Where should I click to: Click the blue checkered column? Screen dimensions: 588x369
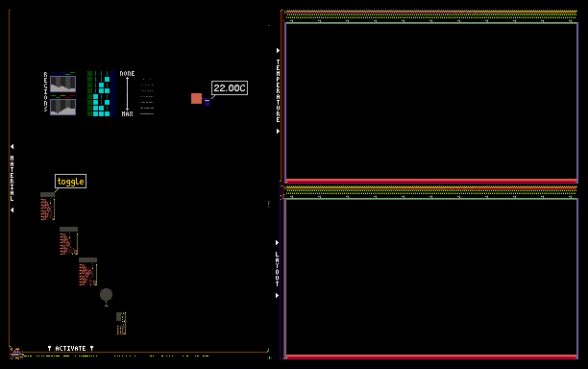[x=112, y=94]
